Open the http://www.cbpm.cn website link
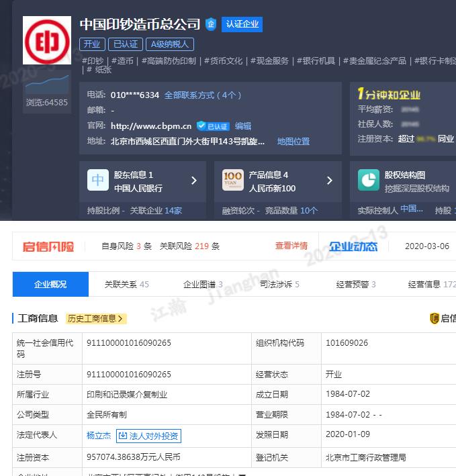Image resolution: width=456 pixels, height=476 pixels. coord(151,126)
